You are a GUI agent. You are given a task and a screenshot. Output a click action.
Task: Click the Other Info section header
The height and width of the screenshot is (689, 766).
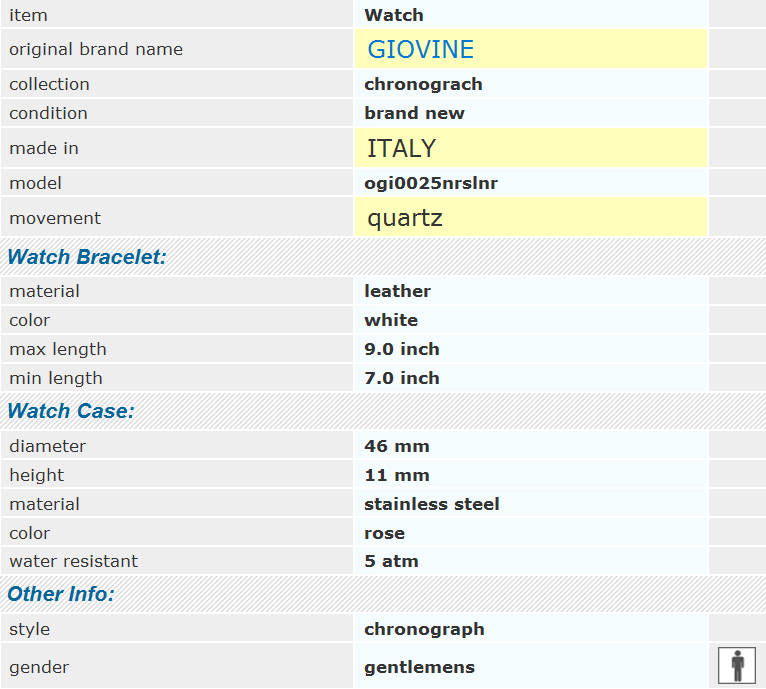61,594
